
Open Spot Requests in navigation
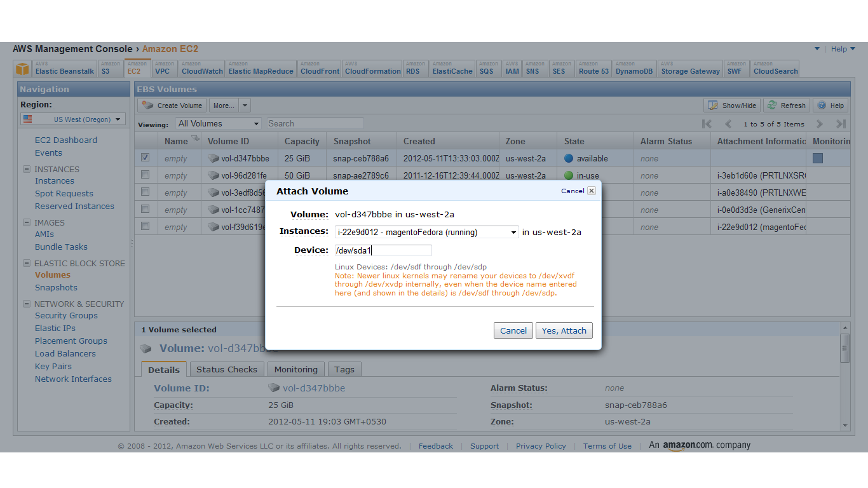(x=64, y=194)
